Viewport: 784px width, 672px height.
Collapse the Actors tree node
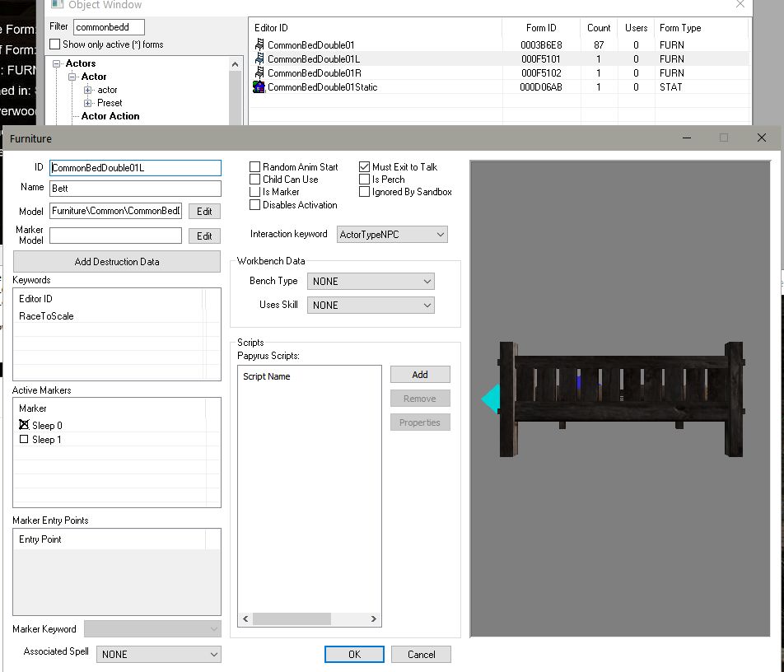pyautogui.click(x=57, y=63)
